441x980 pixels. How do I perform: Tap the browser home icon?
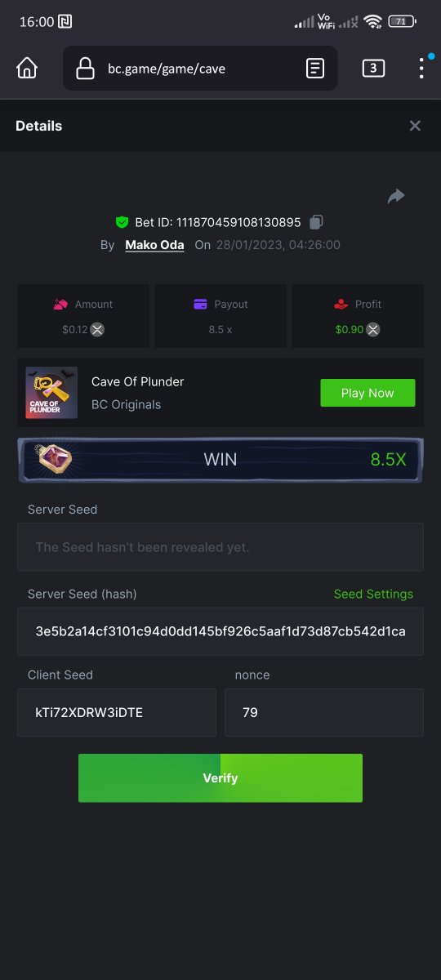click(27, 69)
